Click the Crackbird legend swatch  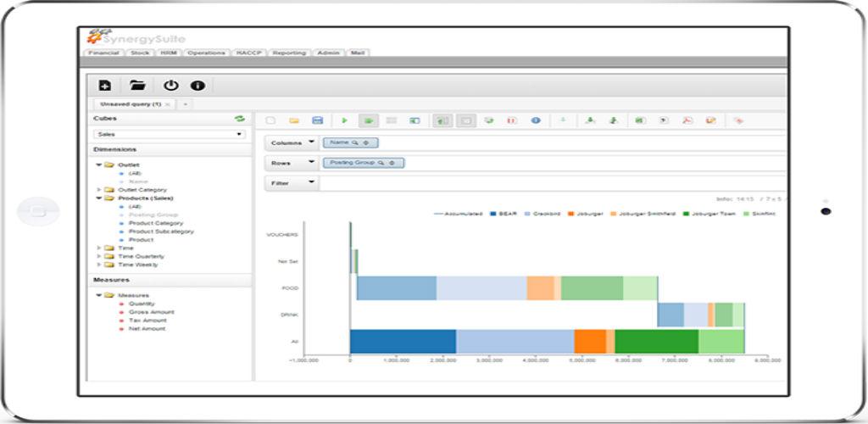click(x=527, y=214)
